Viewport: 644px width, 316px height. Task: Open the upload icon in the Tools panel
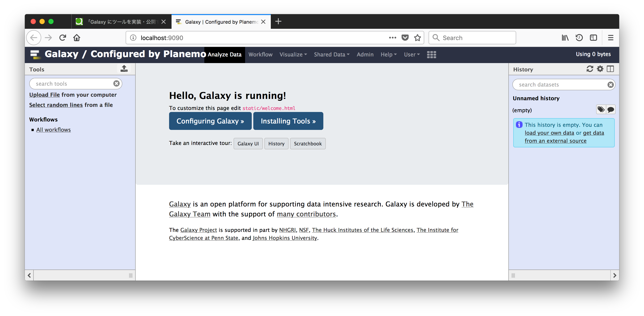(x=124, y=68)
